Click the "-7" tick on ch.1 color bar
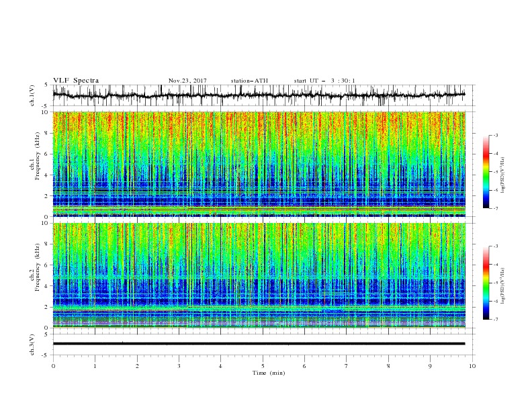 (x=495, y=208)
